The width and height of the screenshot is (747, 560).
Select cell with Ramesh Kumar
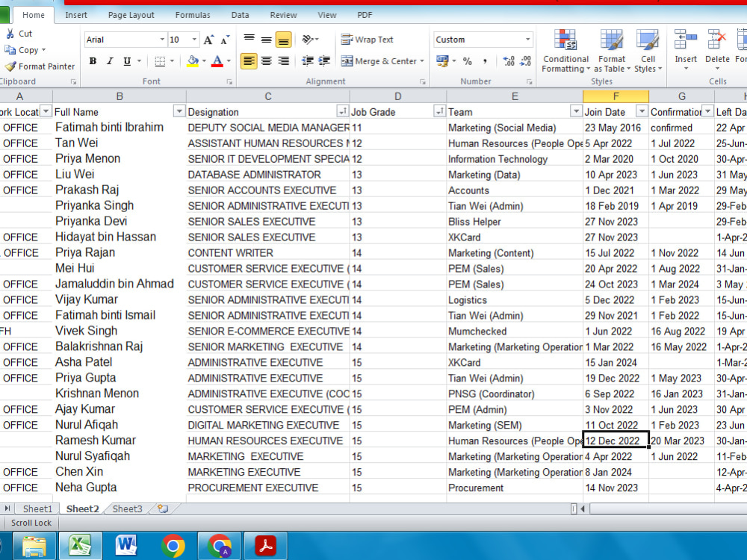(120, 441)
